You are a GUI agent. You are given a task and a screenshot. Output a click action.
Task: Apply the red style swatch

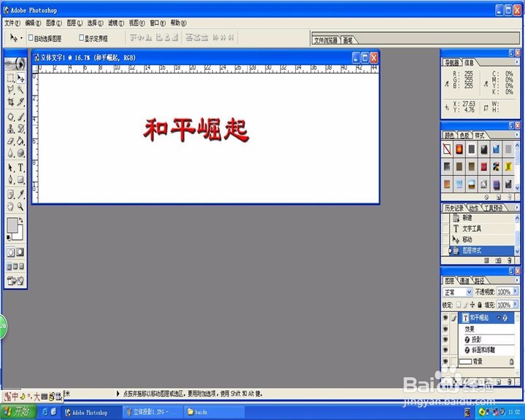click(484, 166)
